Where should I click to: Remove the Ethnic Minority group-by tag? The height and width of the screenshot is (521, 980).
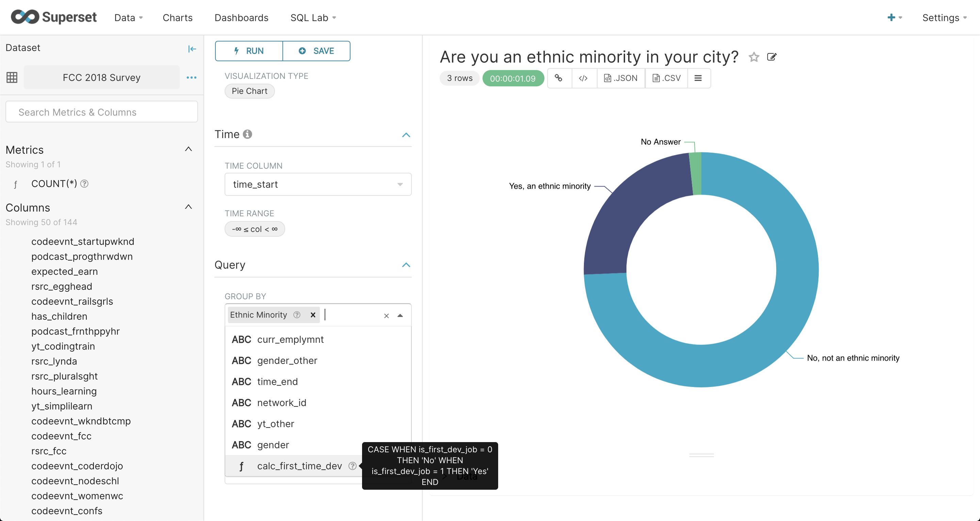(313, 315)
